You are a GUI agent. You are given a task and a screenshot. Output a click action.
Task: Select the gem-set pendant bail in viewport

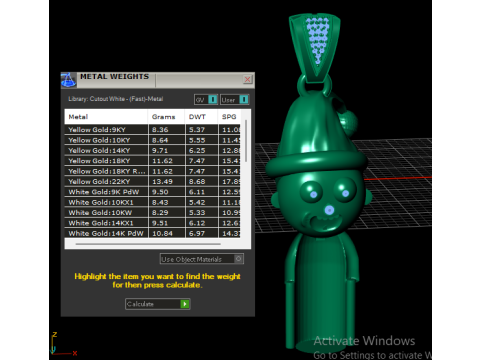click(315, 47)
